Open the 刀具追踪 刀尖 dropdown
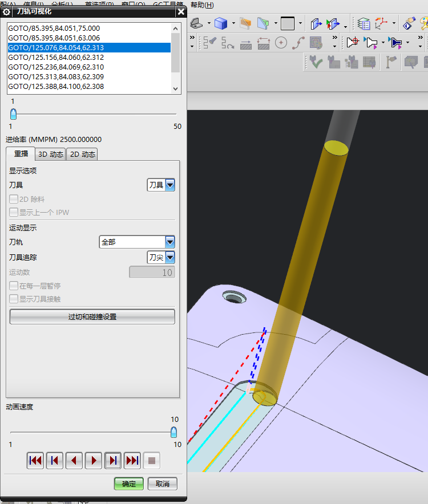Screen dimensions: 428x504 [x=161, y=257]
